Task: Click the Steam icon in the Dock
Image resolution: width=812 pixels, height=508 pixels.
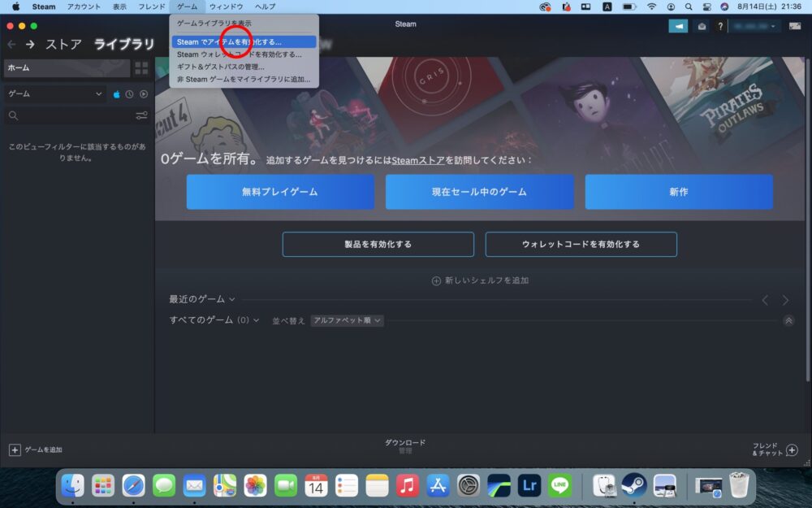Action: click(x=634, y=486)
